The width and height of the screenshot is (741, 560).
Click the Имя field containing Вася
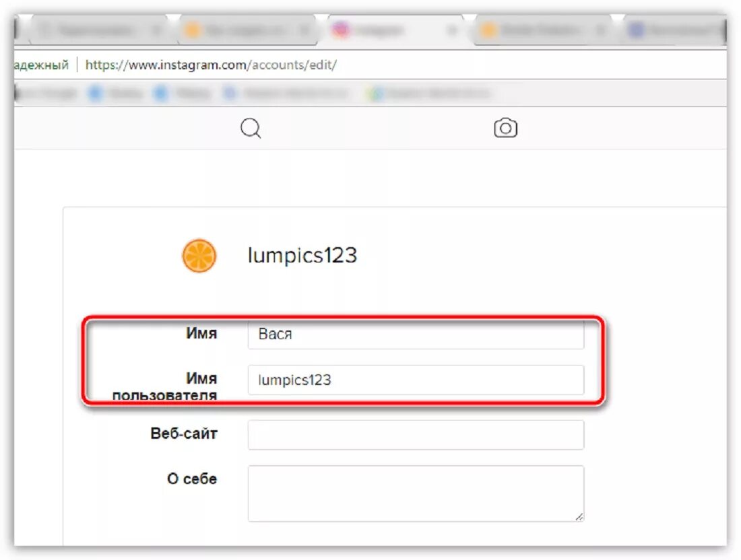(416, 335)
